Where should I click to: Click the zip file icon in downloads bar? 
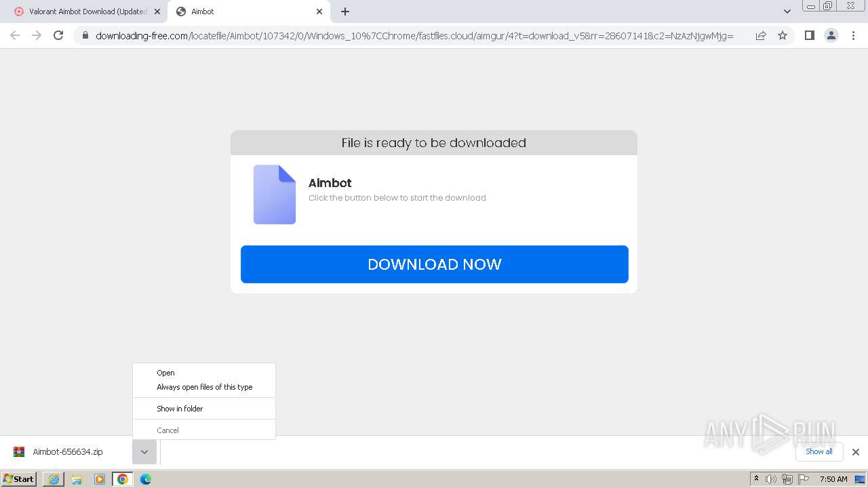(x=19, y=452)
